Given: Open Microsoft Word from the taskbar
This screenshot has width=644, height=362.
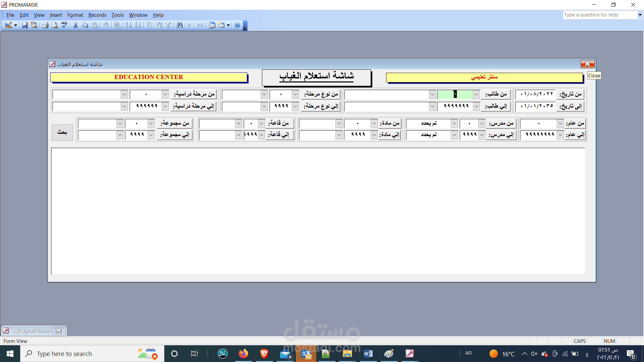Looking at the screenshot, I should click(x=368, y=354).
